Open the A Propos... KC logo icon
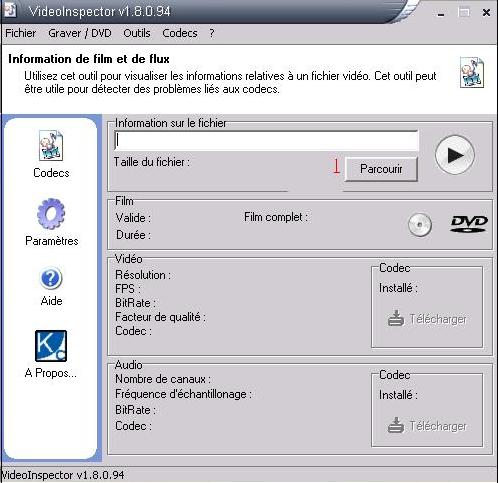The width and height of the screenshot is (498, 483). coord(51,346)
